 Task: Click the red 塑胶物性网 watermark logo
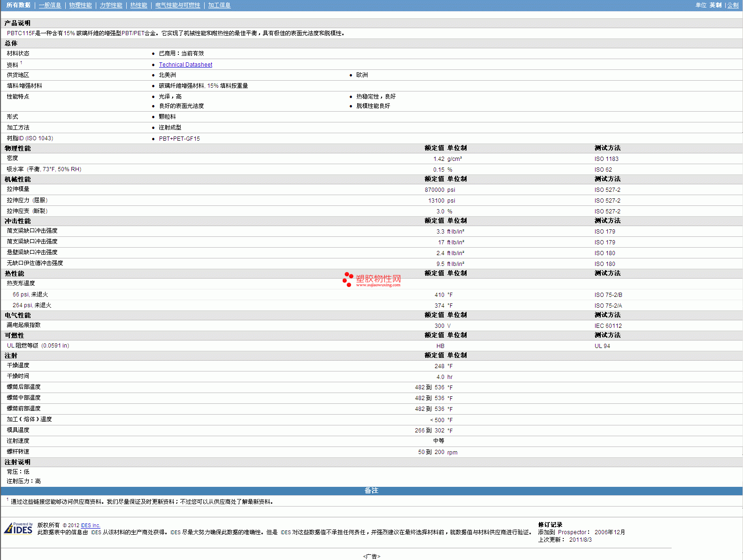[x=372, y=280]
